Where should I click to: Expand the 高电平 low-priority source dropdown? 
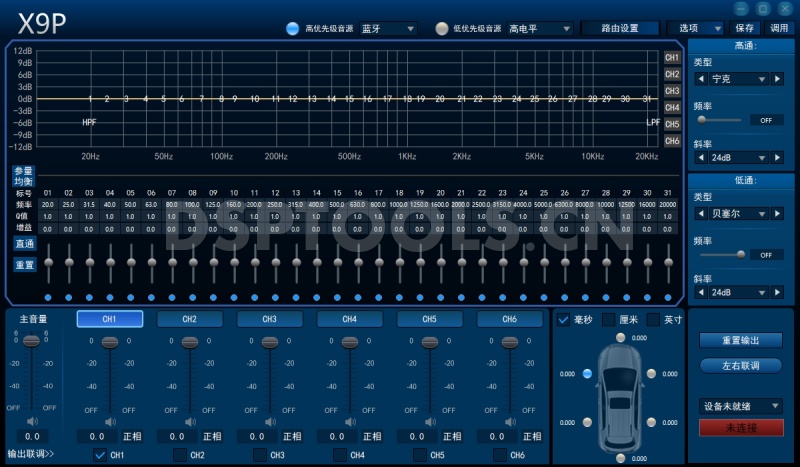click(x=540, y=29)
